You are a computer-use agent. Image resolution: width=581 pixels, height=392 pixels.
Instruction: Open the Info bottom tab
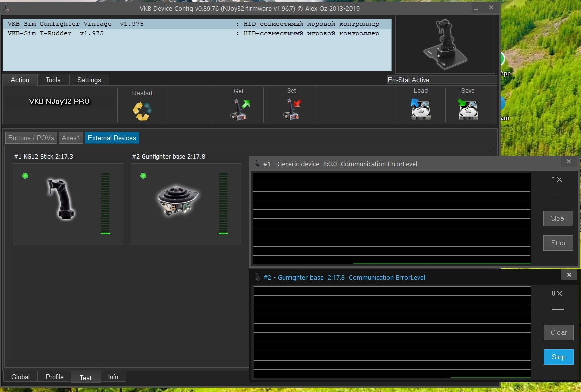click(113, 377)
